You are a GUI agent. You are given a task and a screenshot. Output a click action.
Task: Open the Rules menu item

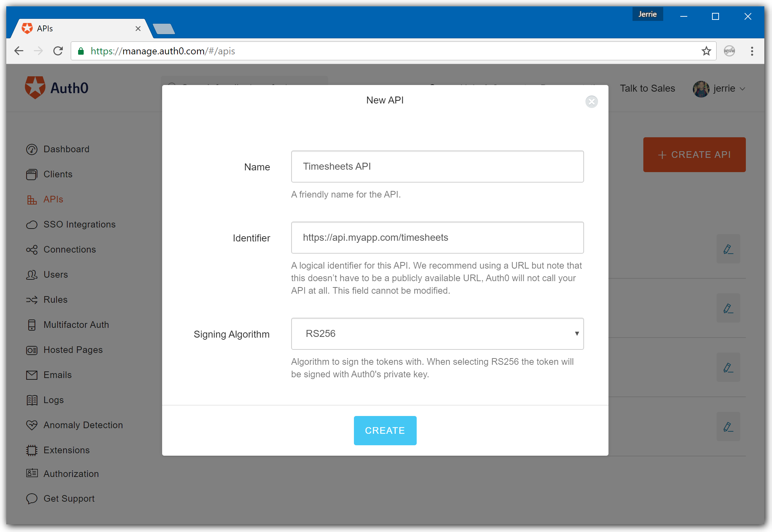tap(55, 300)
